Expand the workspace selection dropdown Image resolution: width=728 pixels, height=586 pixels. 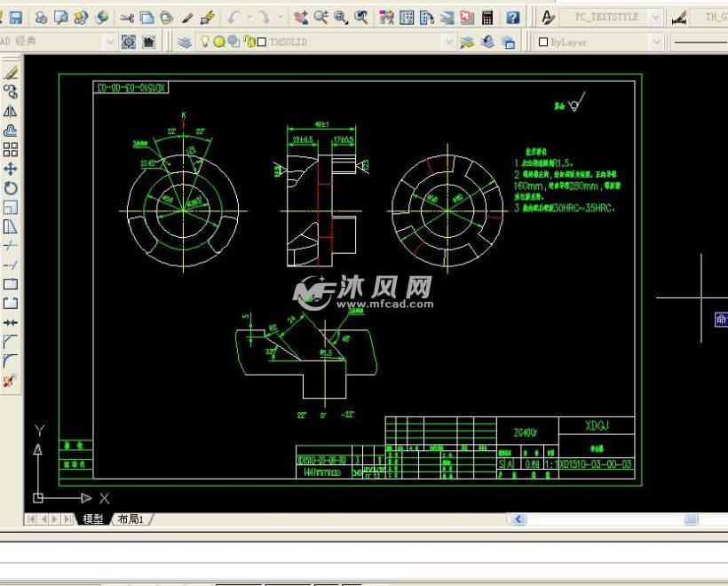pos(110,42)
